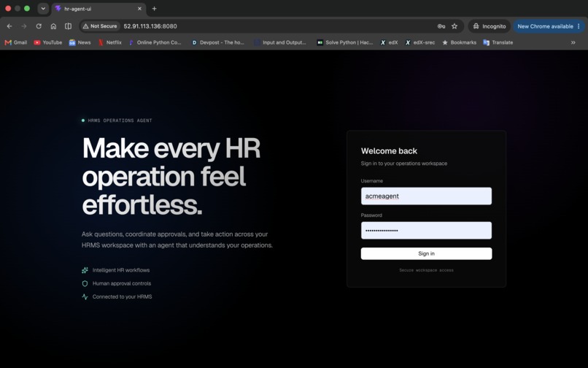Image resolution: width=588 pixels, height=368 pixels.
Task: Open the Solve Python HackerRank bookmark
Action: pyautogui.click(x=345, y=42)
